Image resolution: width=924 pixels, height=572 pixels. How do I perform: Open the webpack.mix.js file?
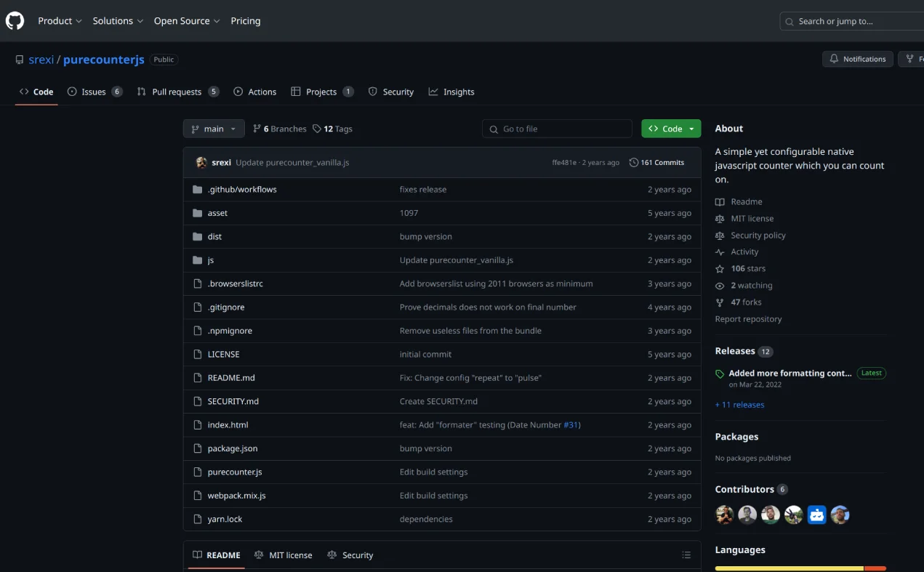pos(236,496)
